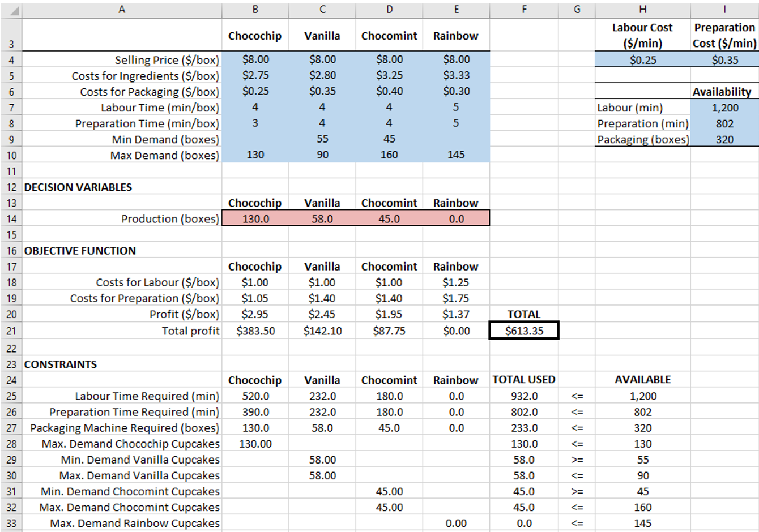The image size is (759, 532).
Task: Select row 21 header
Action: [11, 331]
